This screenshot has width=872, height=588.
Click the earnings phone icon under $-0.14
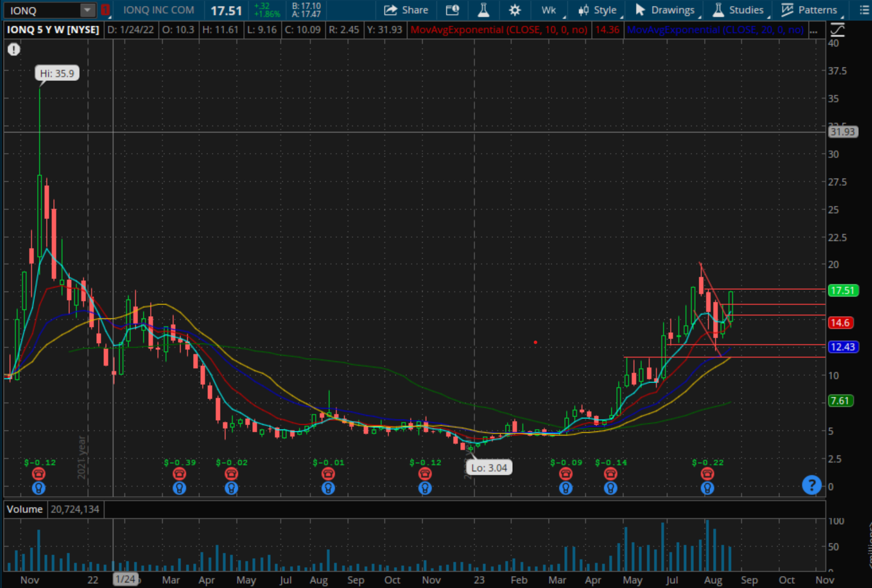610,474
